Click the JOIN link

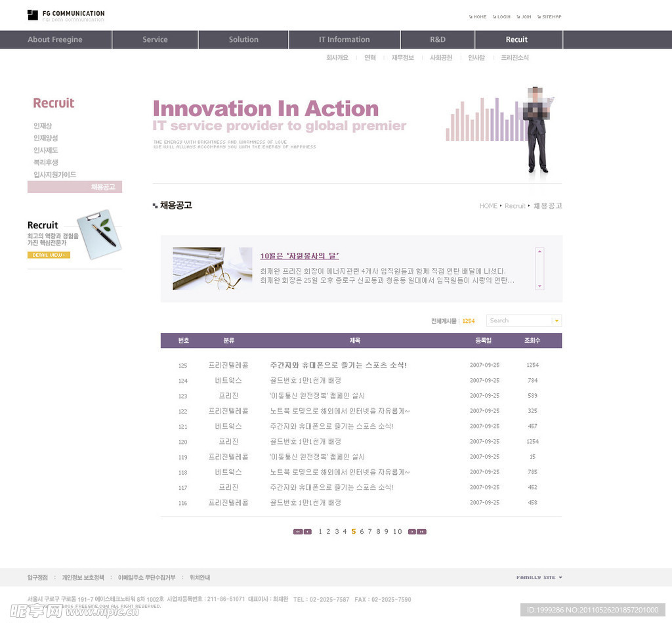point(524,16)
